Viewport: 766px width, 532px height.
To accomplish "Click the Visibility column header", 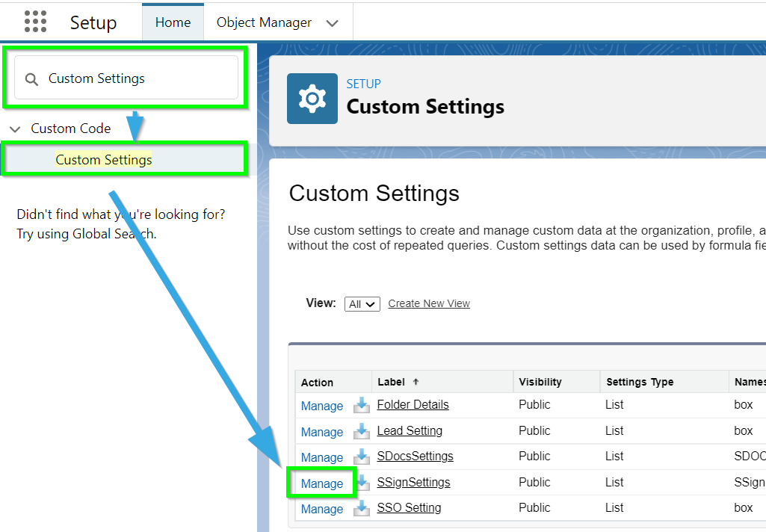I will coord(540,382).
